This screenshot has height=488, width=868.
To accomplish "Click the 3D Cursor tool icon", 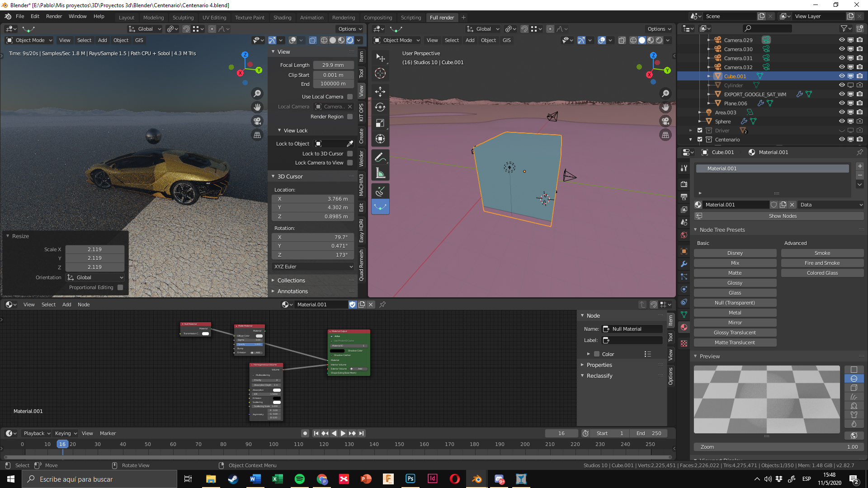I will point(380,74).
